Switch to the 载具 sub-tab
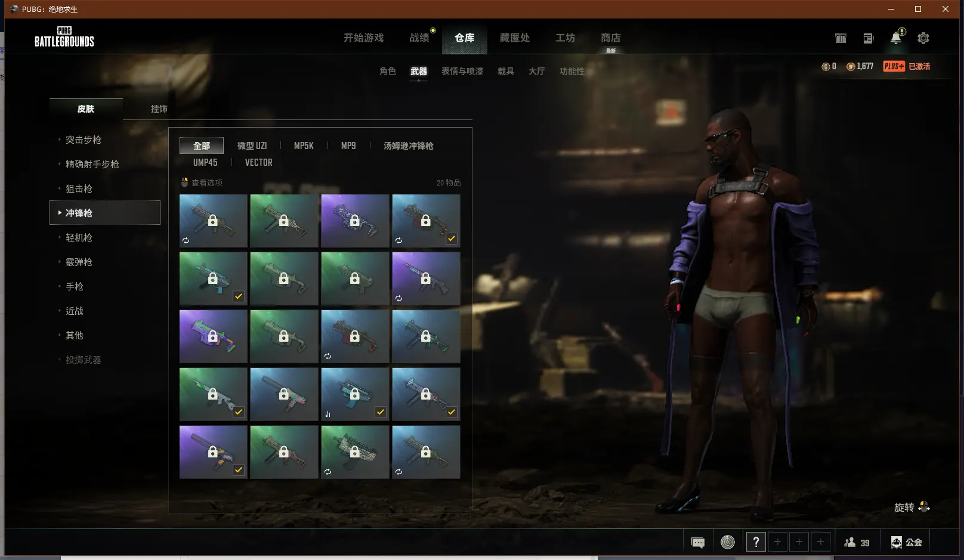Viewport: 964px width, 560px height. [x=506, y=71]
